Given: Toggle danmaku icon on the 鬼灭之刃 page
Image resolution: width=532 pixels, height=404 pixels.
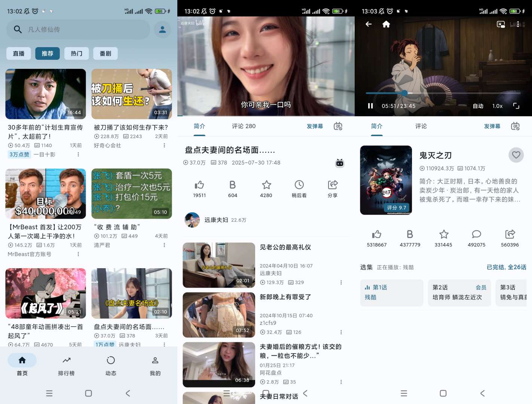Looking at the screenshot, I should point(515,126).
